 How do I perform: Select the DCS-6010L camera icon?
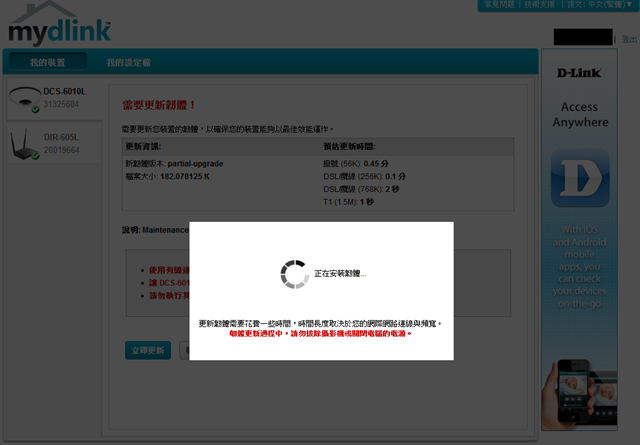25,98
